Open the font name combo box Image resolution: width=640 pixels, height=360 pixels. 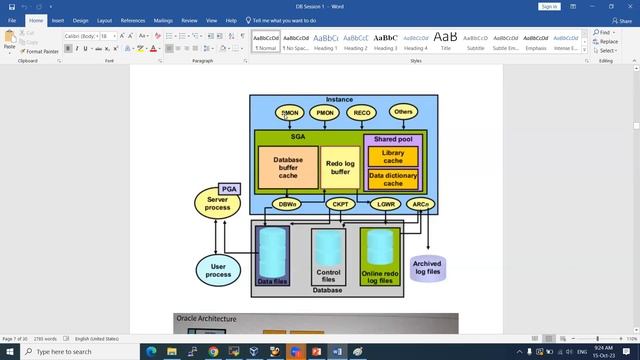point(81,36)
